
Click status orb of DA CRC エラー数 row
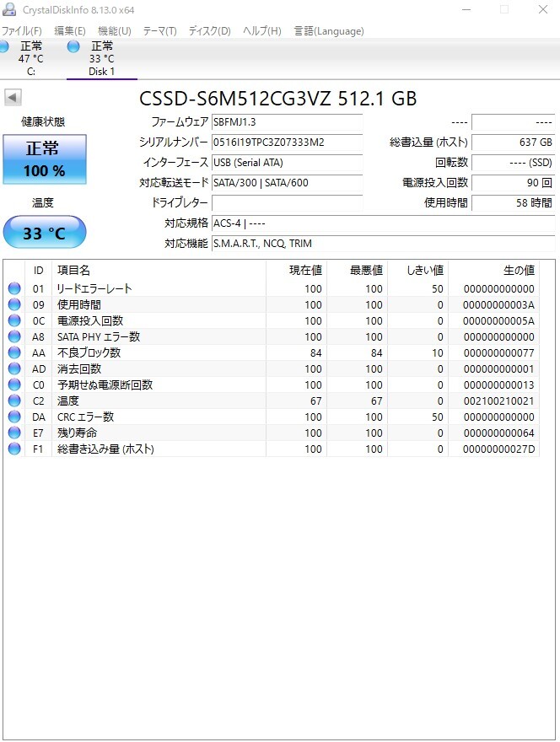14,417
